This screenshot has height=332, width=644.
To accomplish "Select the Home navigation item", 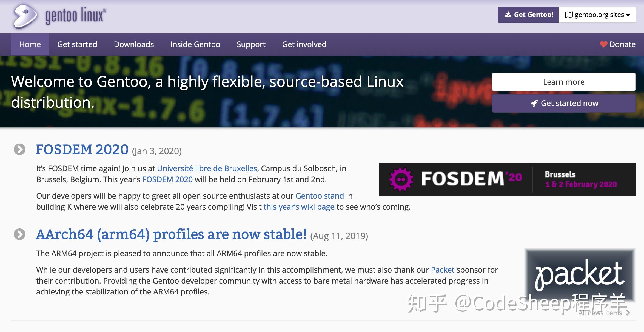I will coord(30,44).
